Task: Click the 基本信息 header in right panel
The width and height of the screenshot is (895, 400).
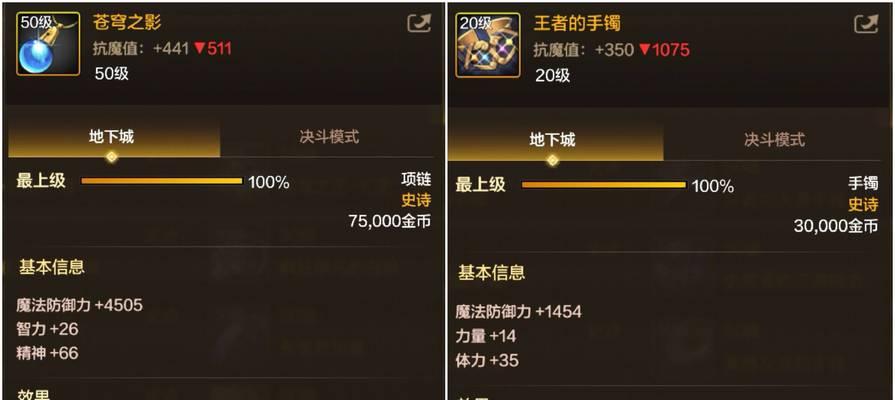Action: click(x=491, y=272)
